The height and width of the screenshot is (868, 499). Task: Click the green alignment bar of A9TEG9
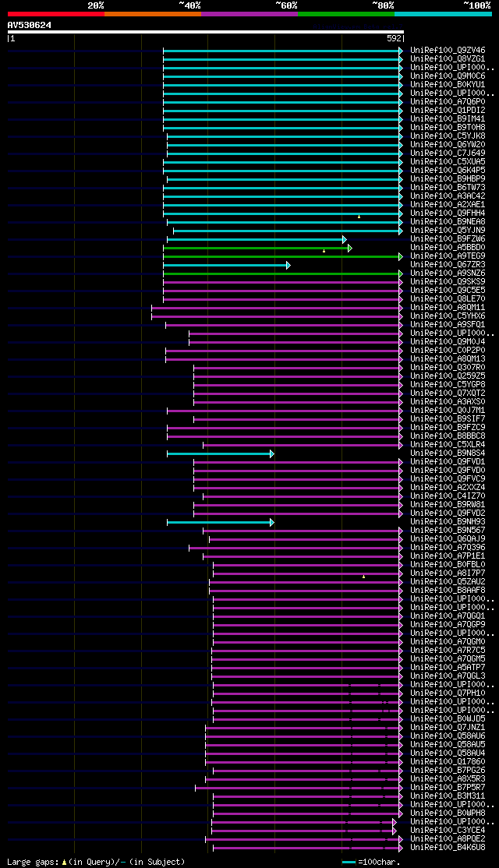tap(282, 256)
